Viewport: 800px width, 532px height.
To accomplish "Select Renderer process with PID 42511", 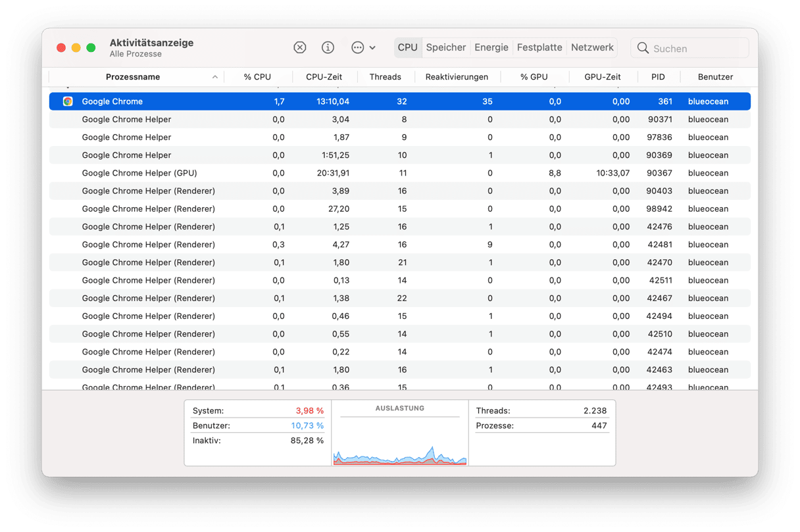I will coord(400,280).
